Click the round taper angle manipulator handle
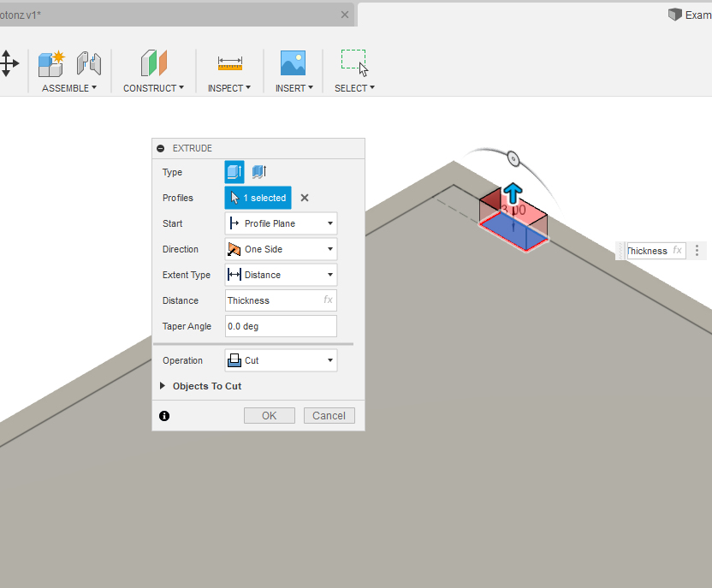Image resolution: width=712 pixels, height=588 pixels. pyautogui.click(x=513, y=159)
